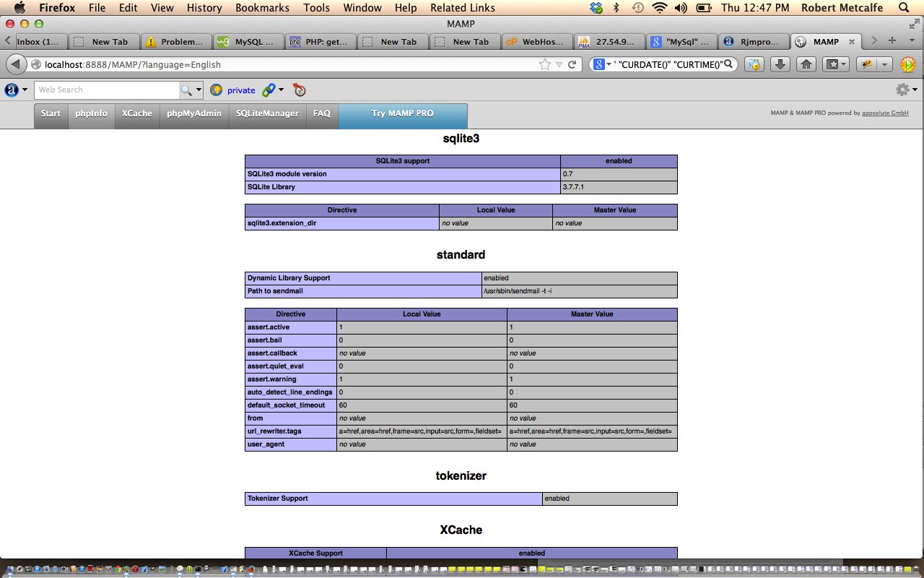
Task: Click the globe icon next to private
Action: point(216,90)
